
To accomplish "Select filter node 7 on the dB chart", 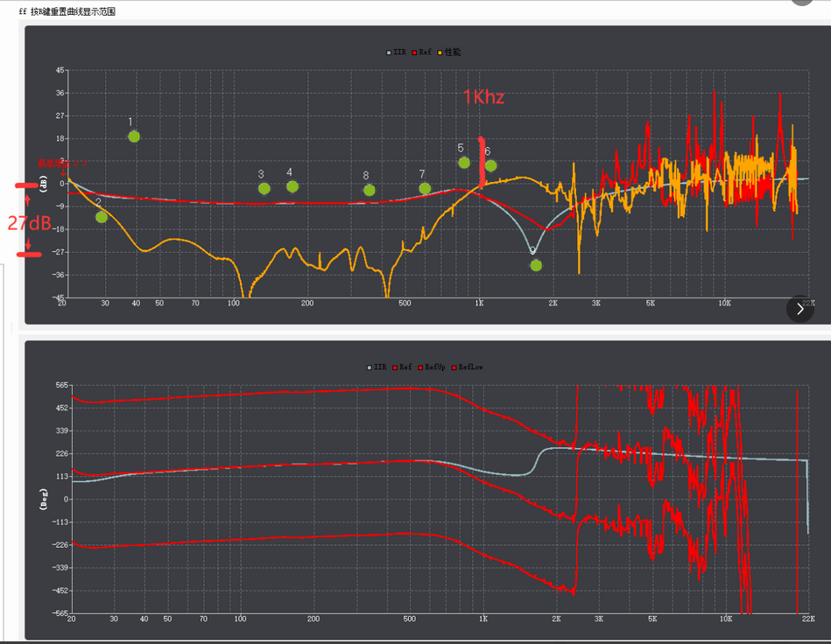I will click(425, 188).
